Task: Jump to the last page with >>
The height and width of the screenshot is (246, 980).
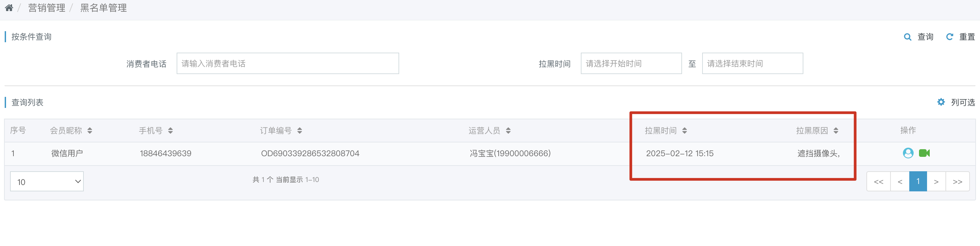Action: click(x=958, y=181)
